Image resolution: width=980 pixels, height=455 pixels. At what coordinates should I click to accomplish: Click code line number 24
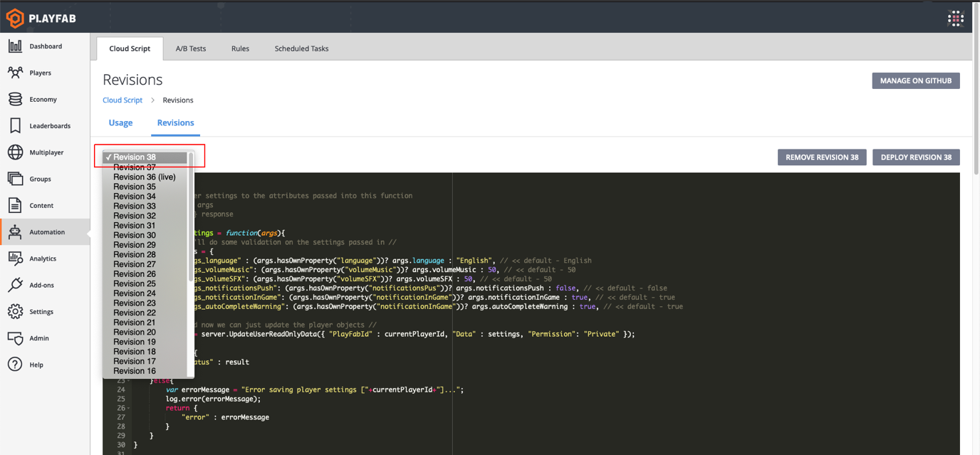click(120, 389)
